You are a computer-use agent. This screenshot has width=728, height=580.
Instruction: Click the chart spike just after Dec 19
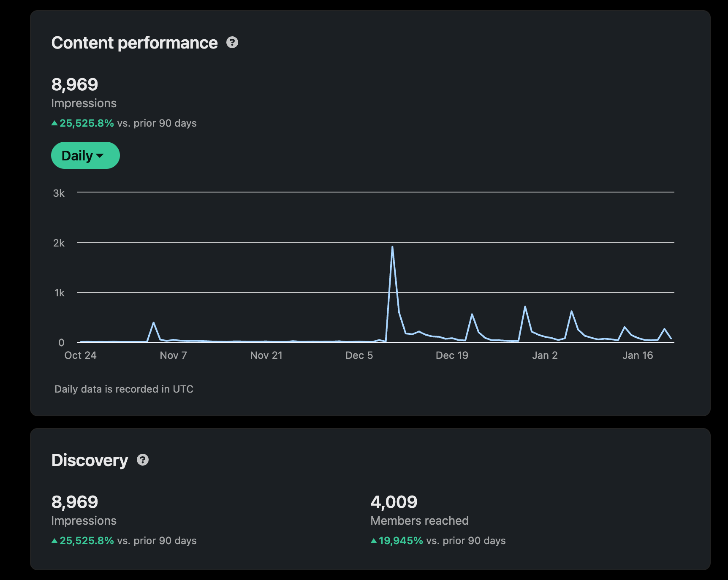(472, 314)
